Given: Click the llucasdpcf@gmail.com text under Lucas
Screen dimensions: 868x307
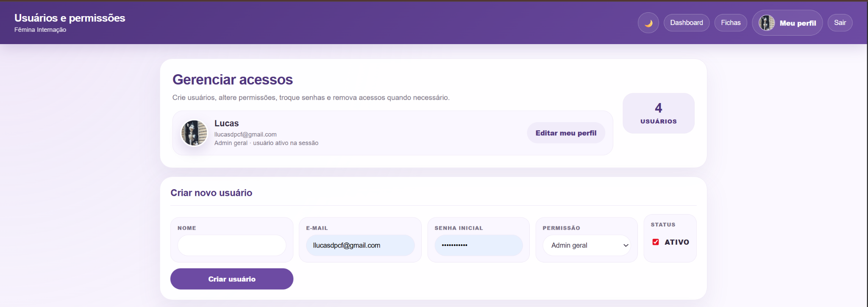Looking at the screenshot, I should [245, 134].
